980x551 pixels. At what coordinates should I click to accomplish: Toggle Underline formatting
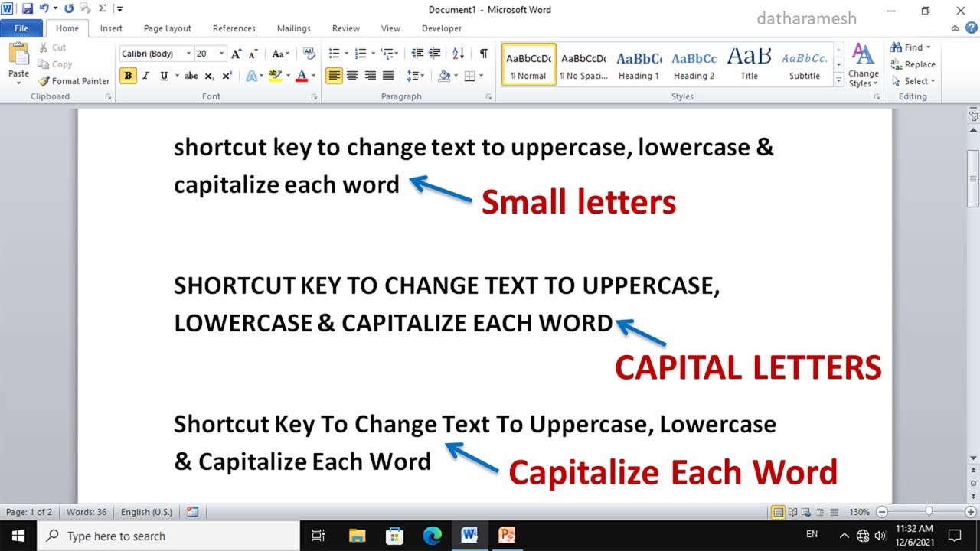[164, 76]
